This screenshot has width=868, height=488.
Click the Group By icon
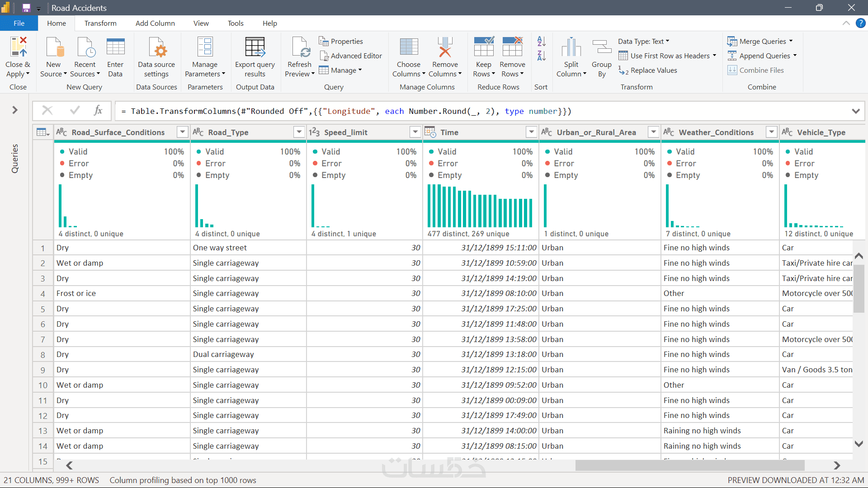point(601,47)
